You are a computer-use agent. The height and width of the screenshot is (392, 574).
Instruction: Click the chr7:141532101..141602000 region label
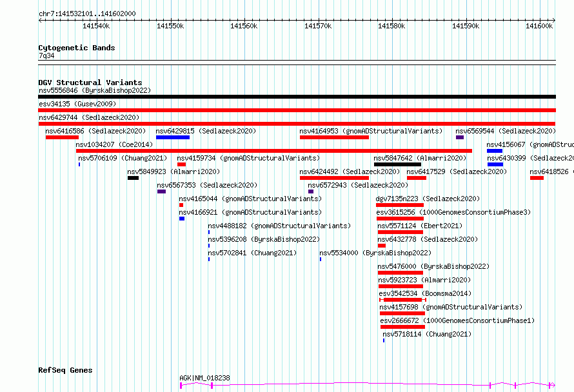click(x=87, y=14)
